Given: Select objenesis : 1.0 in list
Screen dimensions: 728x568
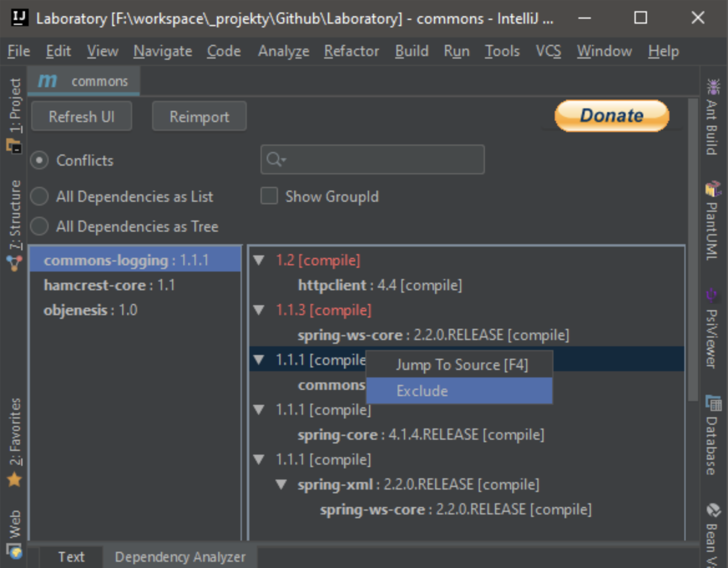Looking at the screenshot, I should point(135,310).
